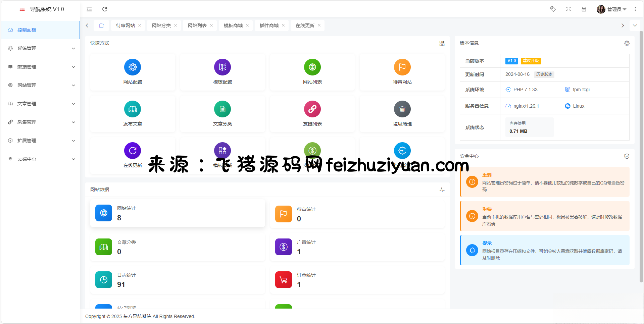The image size is (644, 324).
Task: Open the 在线更新 shortcut icon
Action: [133, 151]
